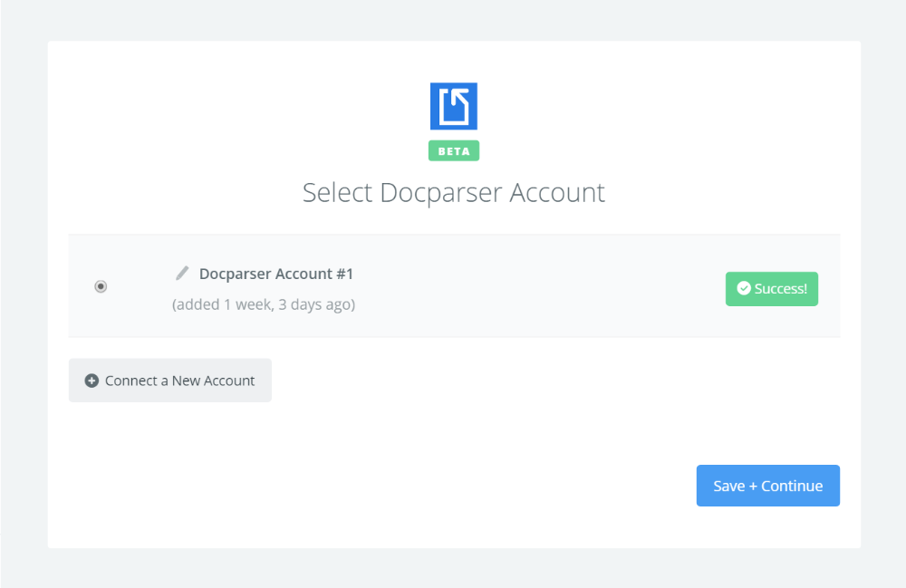Click Connect a New Account
The height and width of the screenshot is (588, 906).
(x=170, y=381)
